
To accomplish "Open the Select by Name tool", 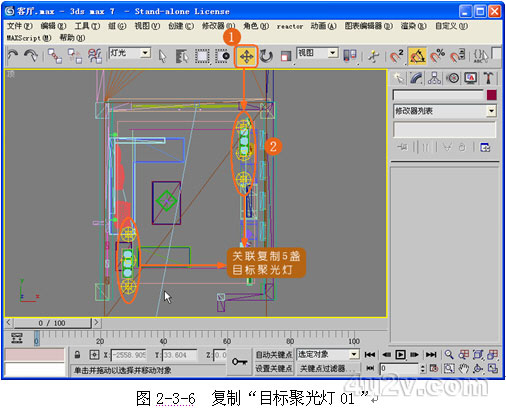I will 182,56.
